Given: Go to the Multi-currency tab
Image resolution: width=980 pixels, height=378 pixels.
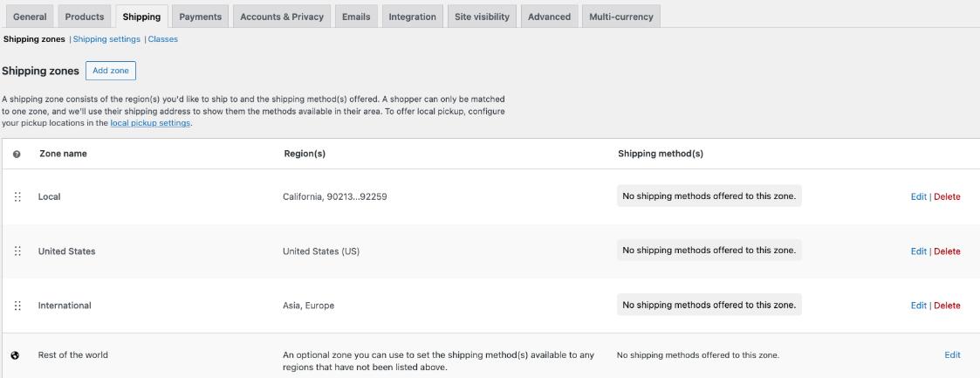Looking at the screenshot, I should click(620, 17).
